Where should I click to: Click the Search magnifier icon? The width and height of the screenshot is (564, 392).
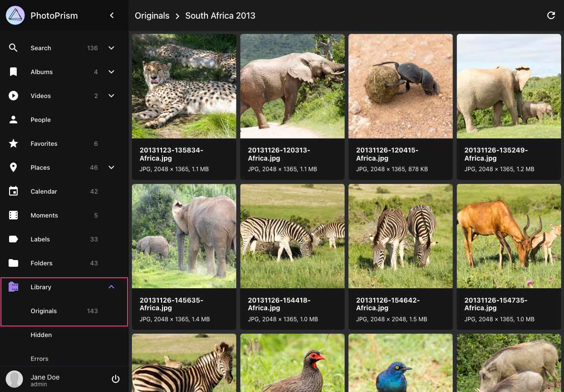pyautogui.click(x=13, y=48)
